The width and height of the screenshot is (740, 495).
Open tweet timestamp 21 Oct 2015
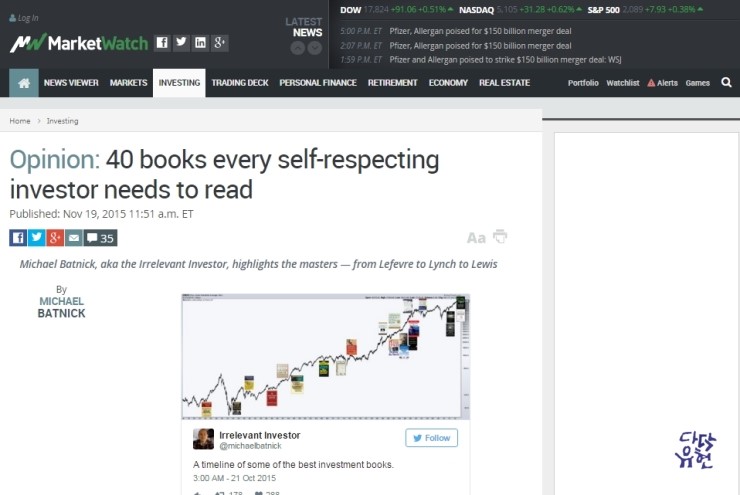coord(235,478)
